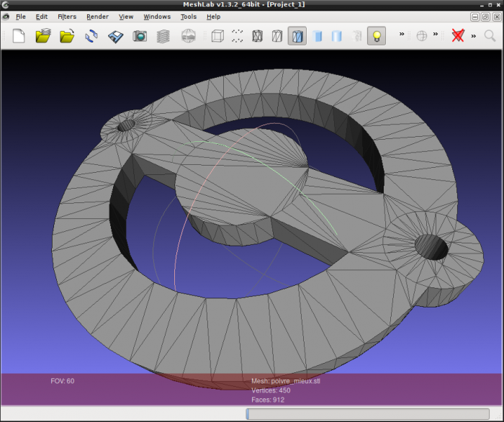This screenshot has height=422, width=504.
Task: Show the layer dialog
Action: pyautogui.click(x=163, y=35)
